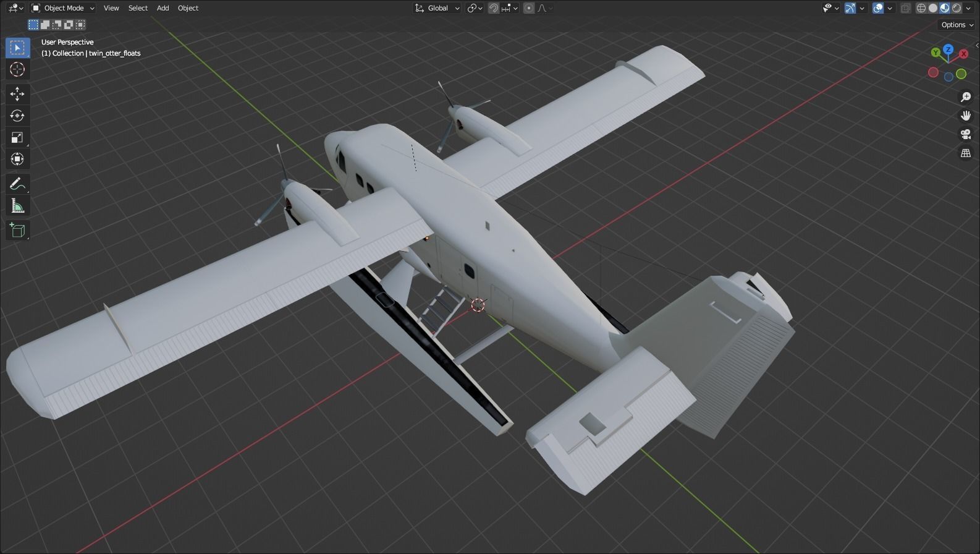Click the red X axis on gizmo
This screenshot has height=554, width=980.
tap(963, 54)
